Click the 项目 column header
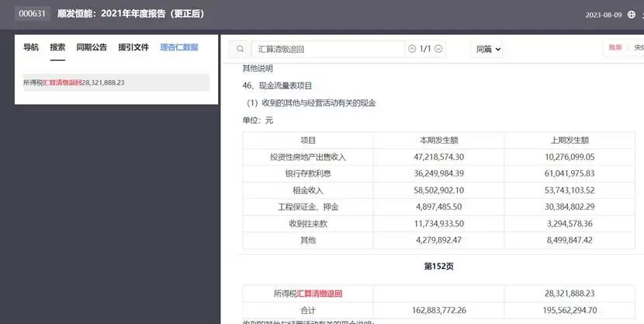644x324 pixels. (308, 140)
